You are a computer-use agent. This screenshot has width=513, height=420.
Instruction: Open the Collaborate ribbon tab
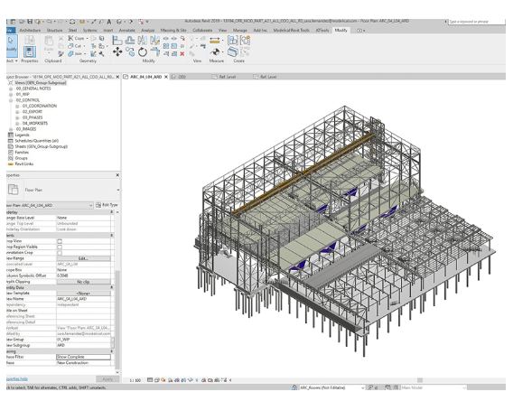point(202,30)
